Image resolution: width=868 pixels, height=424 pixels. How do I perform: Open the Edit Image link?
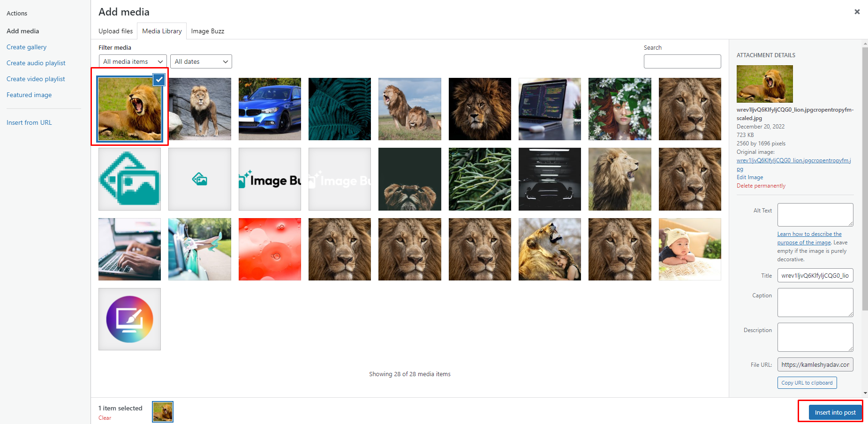(x=749, y=177)
